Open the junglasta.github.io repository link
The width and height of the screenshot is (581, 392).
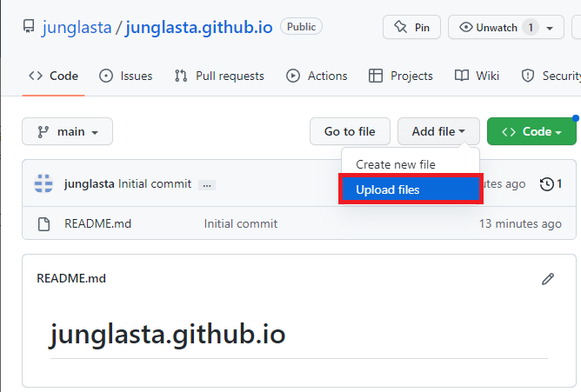point(199,28)
